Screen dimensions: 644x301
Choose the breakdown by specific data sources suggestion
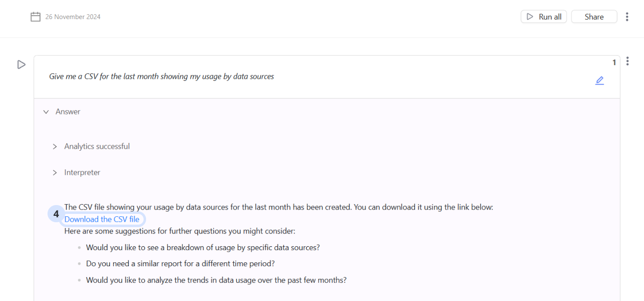203,248
